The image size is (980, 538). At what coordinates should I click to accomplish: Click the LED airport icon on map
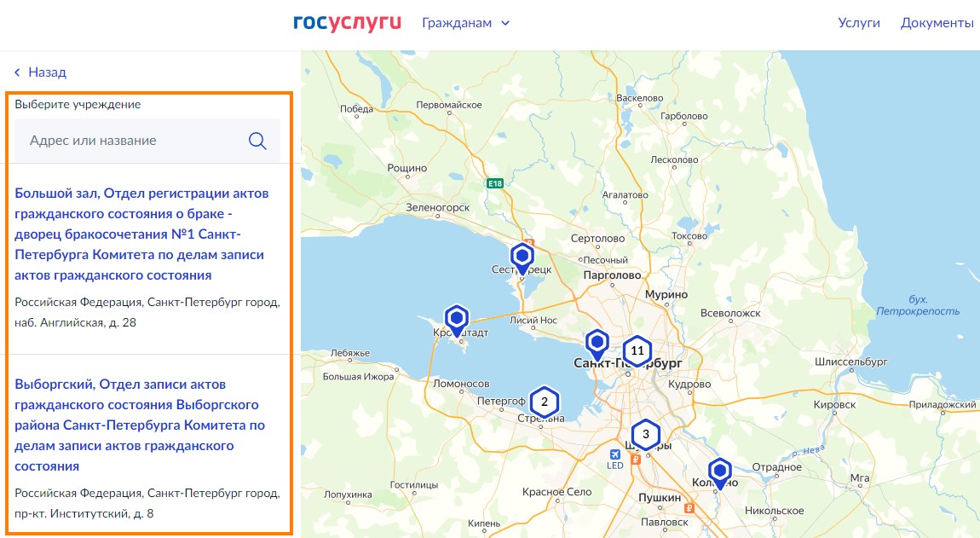click(x=615, y=454)
